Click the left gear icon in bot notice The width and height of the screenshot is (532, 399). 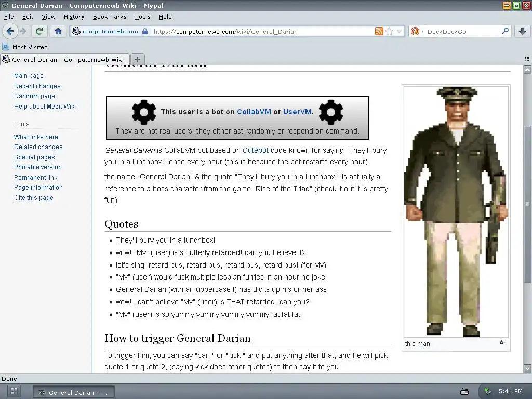(144, 112)
